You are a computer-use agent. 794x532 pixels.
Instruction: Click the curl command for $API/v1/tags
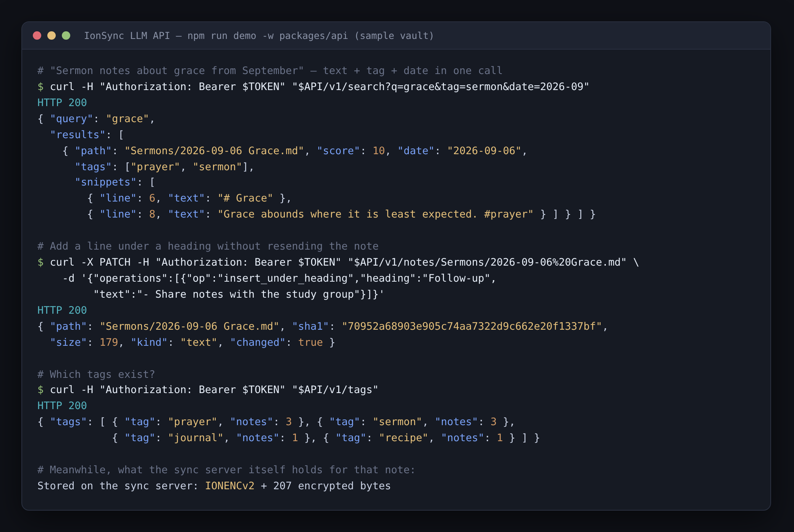(208, 390)
